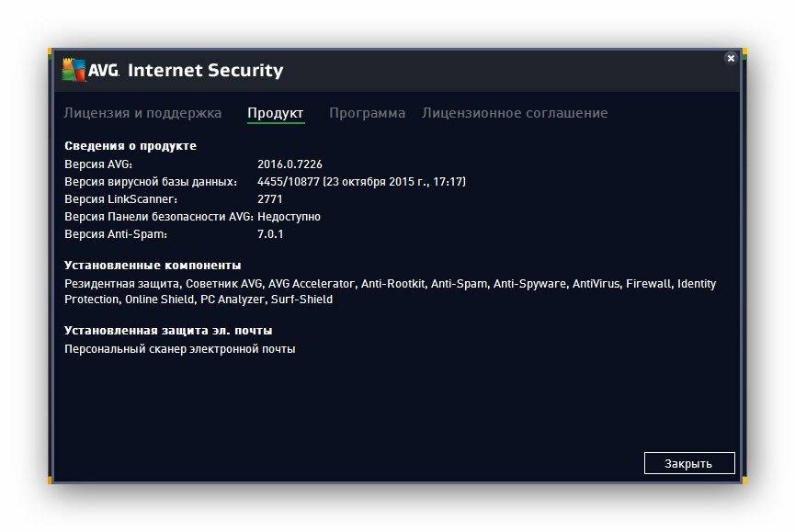Click the Установленная защита эл. почты heading
795x532 pixels.
point(168,331)
